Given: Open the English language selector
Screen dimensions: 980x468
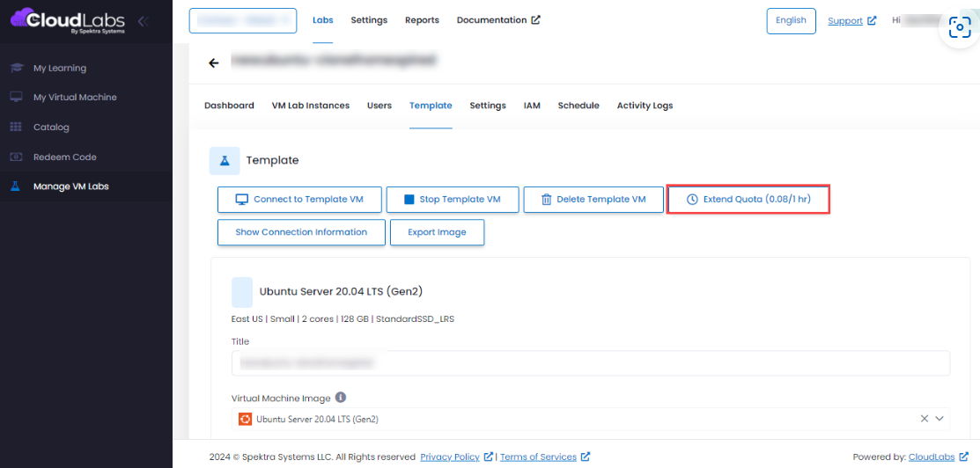Looking at the screenshot, I should click(x=791, y=20).
